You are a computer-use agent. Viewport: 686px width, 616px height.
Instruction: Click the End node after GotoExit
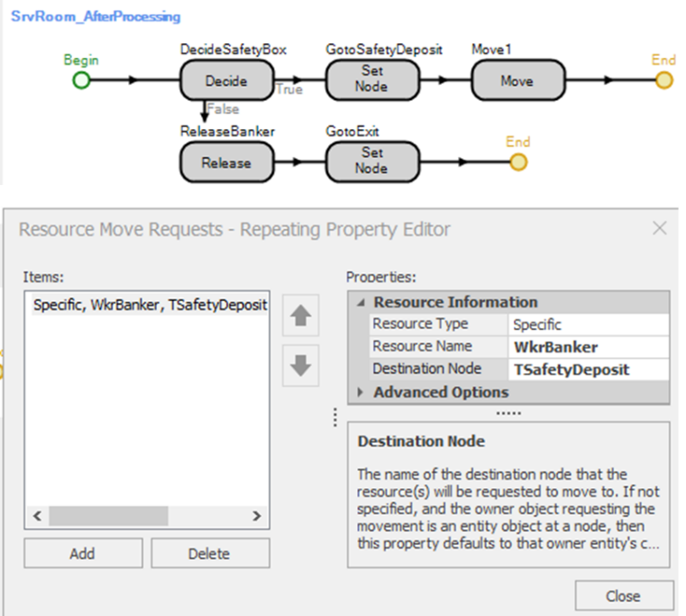[518, 162]
